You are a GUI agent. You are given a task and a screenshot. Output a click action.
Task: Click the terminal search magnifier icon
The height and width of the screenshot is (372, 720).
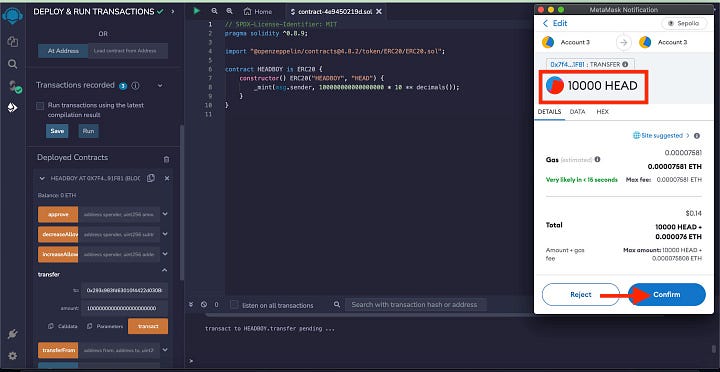pos(337,304)
